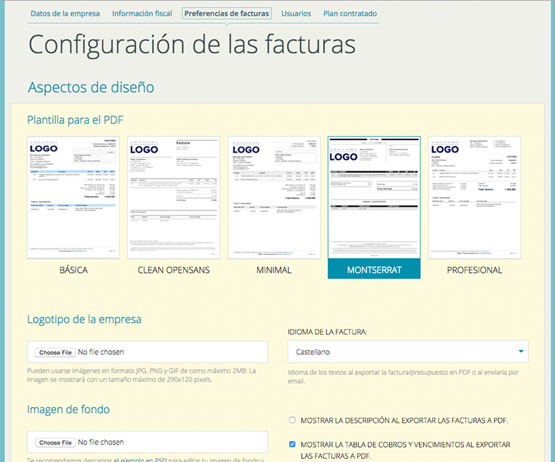Image resolution: width=555 pixels, height=462 pixels.
Task: Open the ejemplo en PSD link
Action: click(140, 460)
